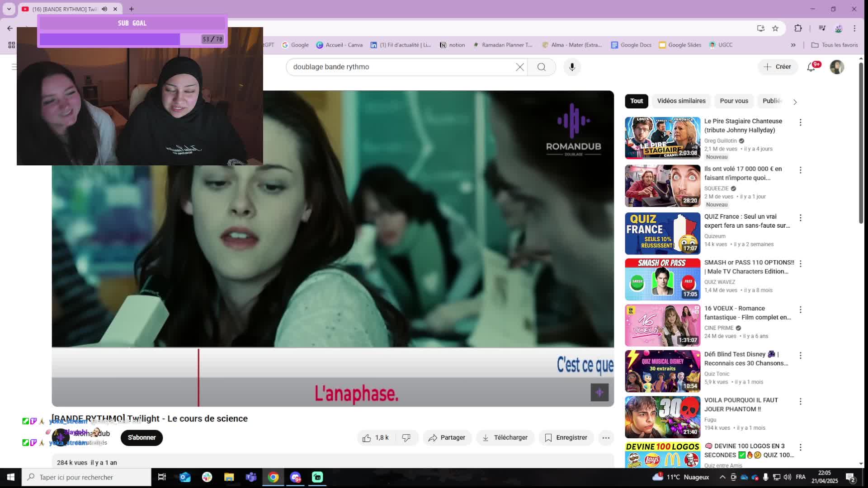
Task: Open Microsoft Teams from the taskbar
Action: pyautogui.click(x=251, y=477)
